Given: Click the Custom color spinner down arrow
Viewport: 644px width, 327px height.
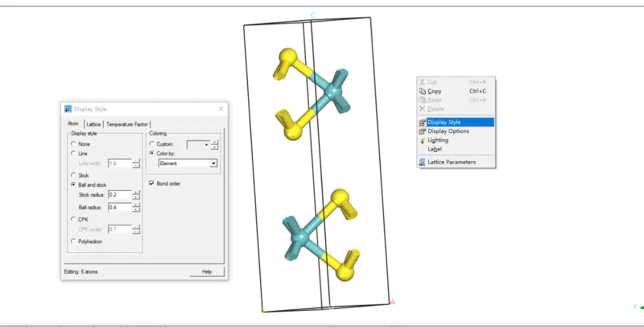Looking at the screenshot, I should (x=214, y=147).
